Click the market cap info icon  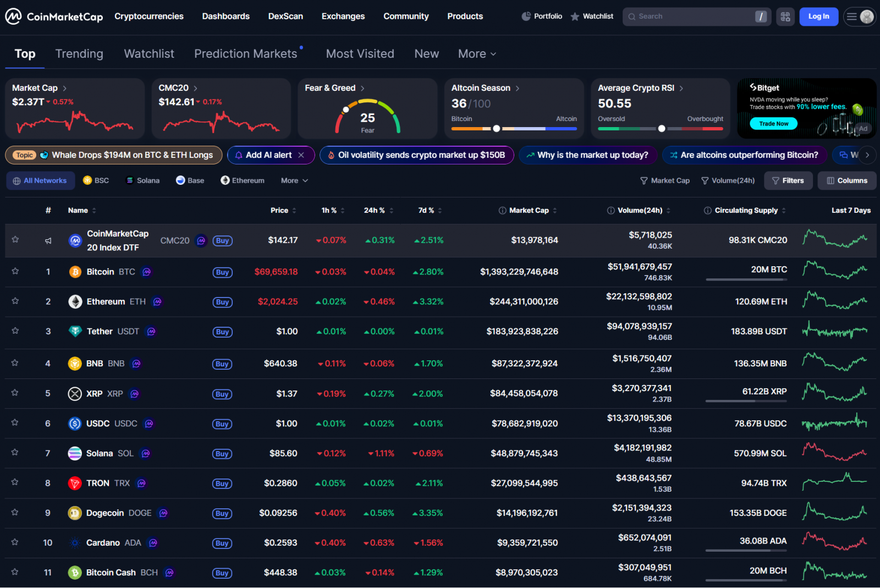[502, 211]
